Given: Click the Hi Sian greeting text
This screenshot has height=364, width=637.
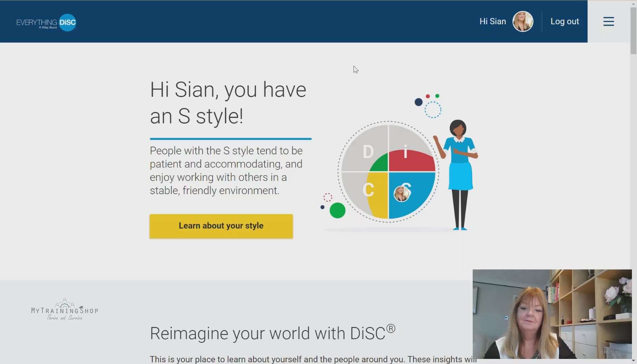Looking at the screenshot, I should [x=492, y=21].
